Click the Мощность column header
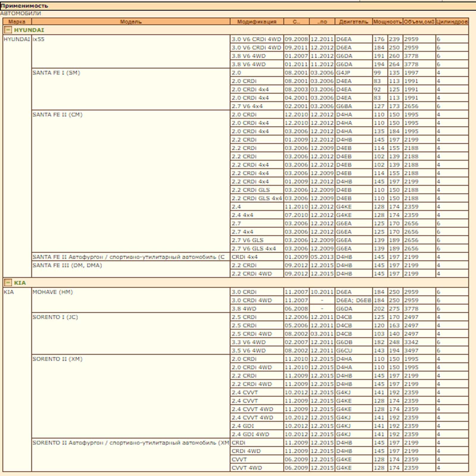476x476 pixels. 387,22
